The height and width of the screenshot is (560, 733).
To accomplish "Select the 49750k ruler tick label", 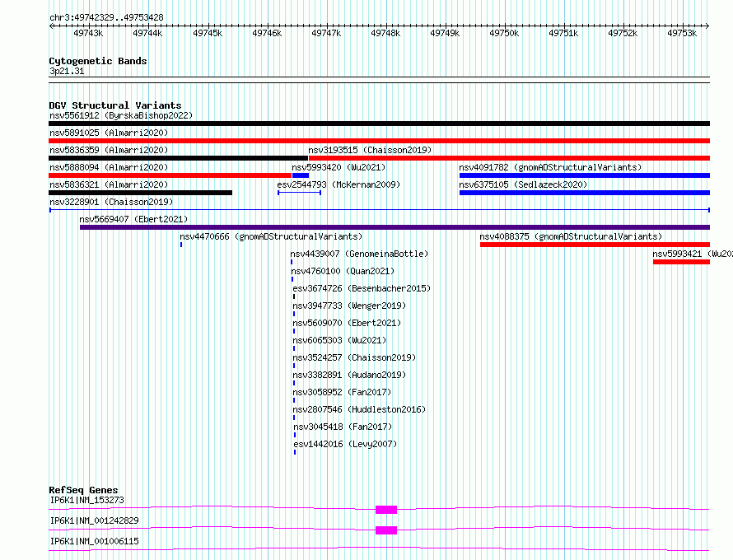I will point(504,33).
